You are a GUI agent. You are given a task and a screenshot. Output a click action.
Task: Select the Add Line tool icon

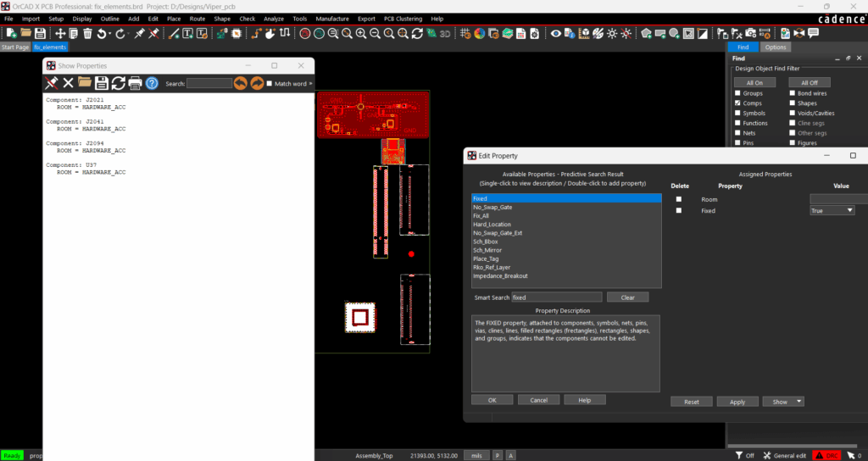point(174,33)
